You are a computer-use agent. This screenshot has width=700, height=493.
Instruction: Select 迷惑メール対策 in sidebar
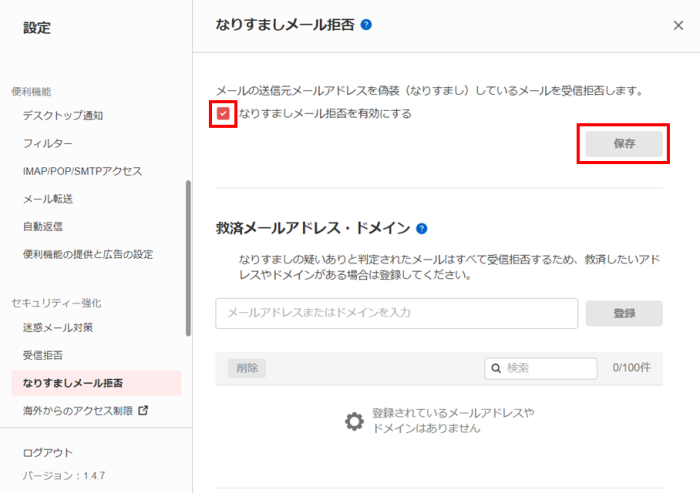pos(58,328)
